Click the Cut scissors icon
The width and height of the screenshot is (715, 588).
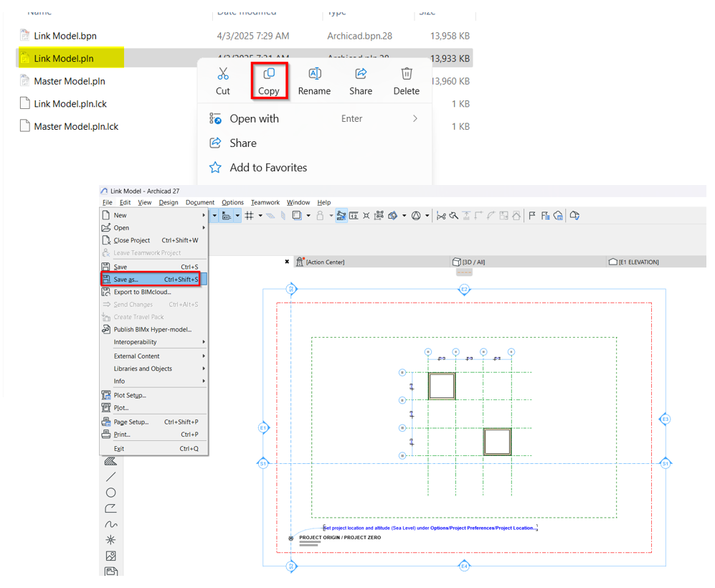(x=223, y=74)
